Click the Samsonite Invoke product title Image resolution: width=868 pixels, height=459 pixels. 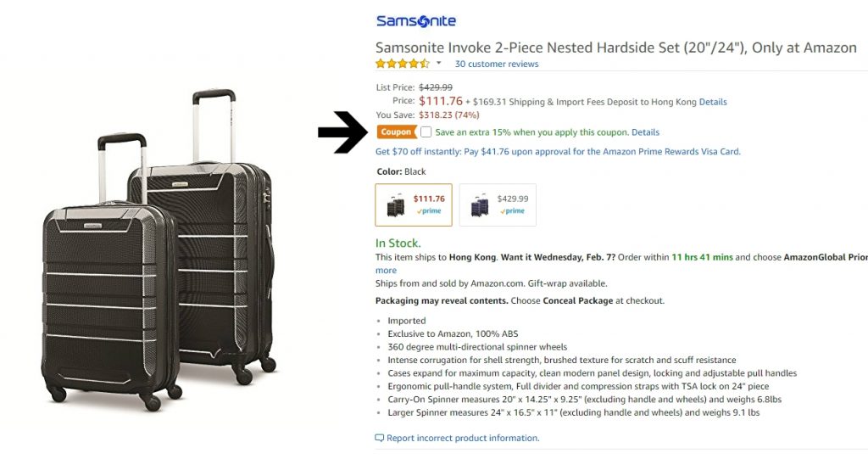pos(615,48)
